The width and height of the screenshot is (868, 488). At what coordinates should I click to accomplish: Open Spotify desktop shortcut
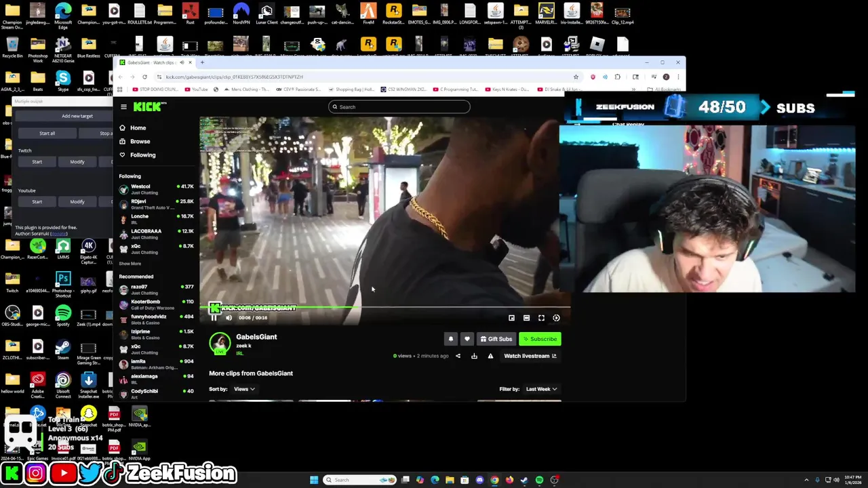(x=63, y=316)
